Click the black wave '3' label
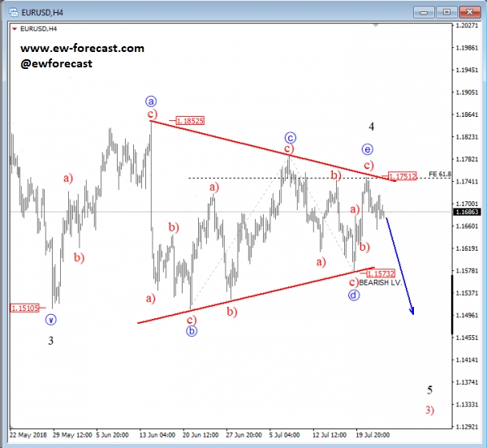 coord(51,341)
